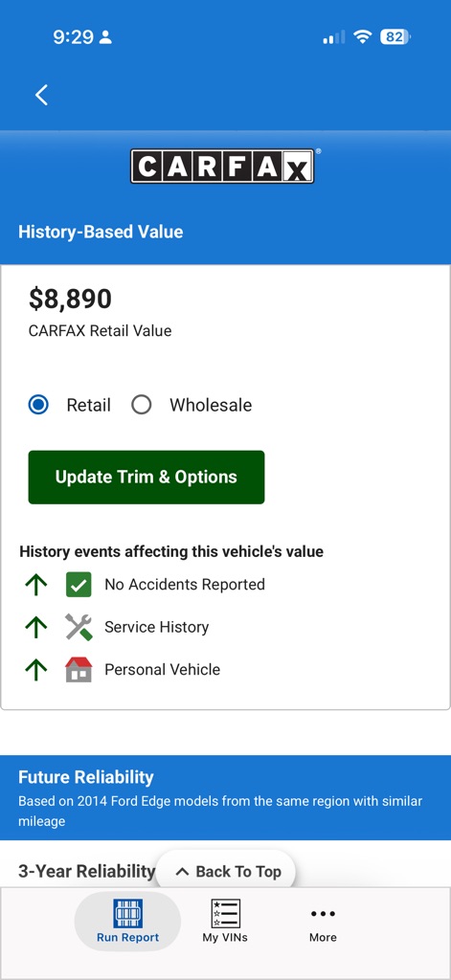Click Update Trim & Options button

coord(147,477)
